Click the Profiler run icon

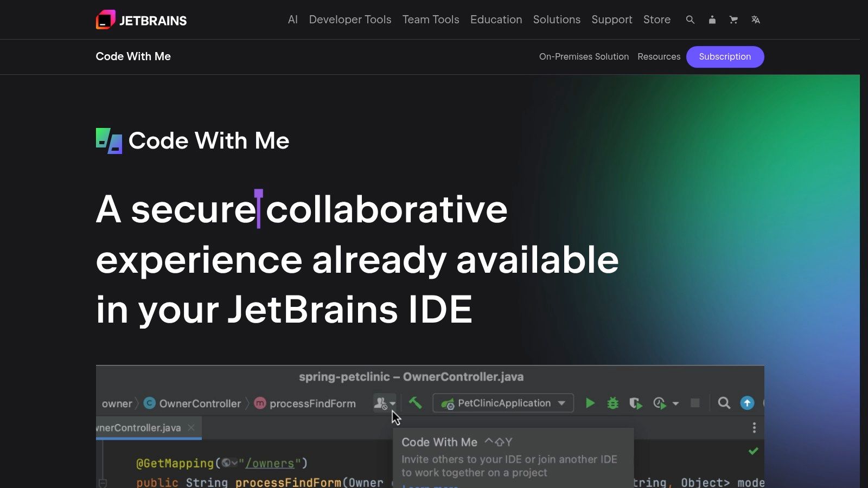[x=660, y=403]
